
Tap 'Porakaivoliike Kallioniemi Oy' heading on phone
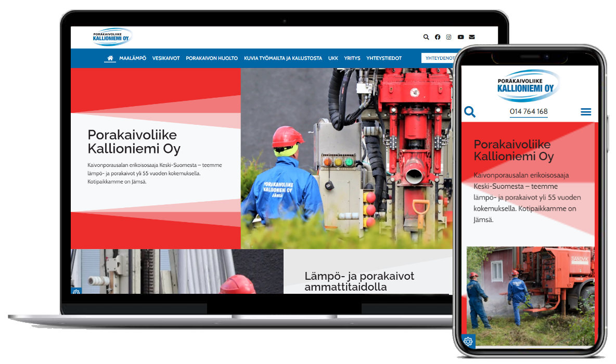[x=514, y=150]
